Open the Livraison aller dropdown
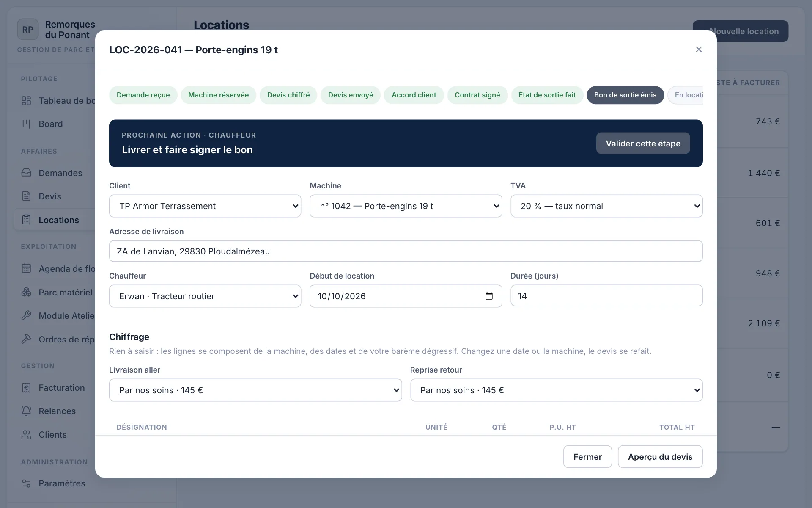 tap(255, 390)
